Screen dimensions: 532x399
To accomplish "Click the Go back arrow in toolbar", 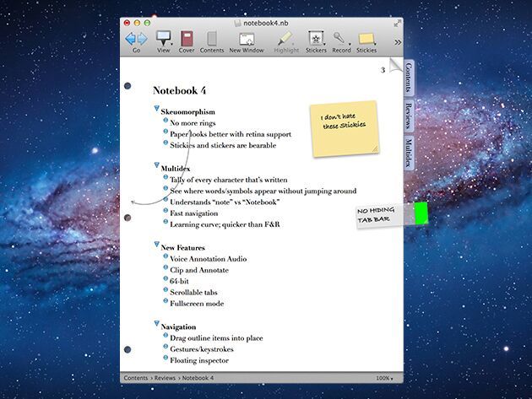I will click(x=131, y=39).
